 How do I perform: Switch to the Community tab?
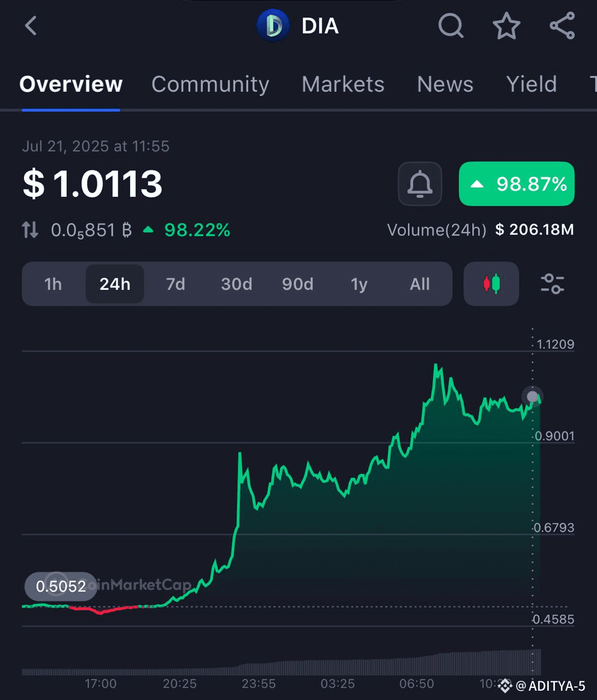tap(210, 84)
